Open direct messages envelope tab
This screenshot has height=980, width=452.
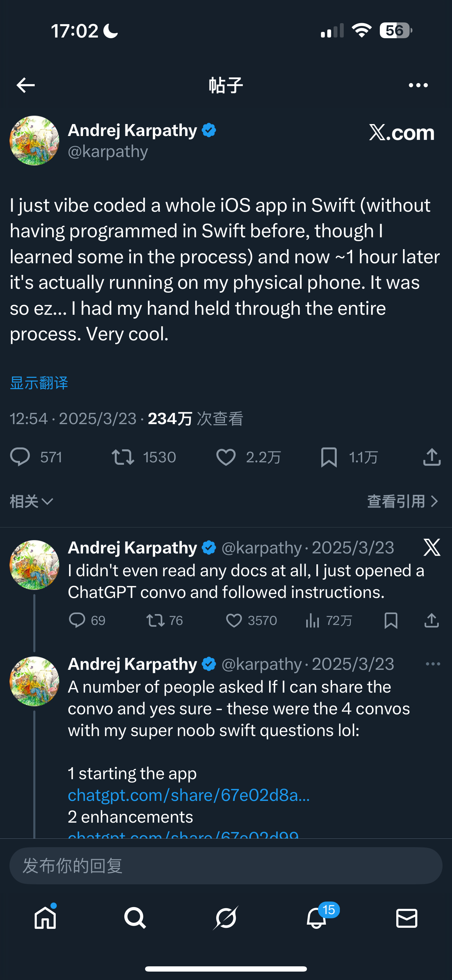pos(407,918)
